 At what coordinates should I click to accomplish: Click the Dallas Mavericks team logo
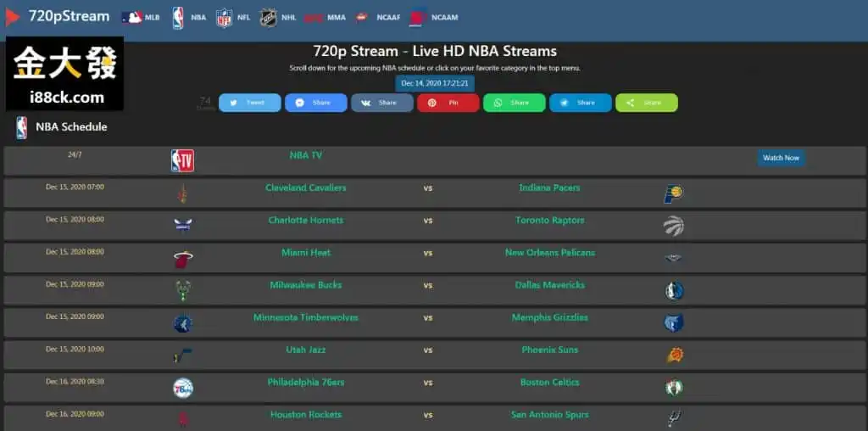click(674, 291)
